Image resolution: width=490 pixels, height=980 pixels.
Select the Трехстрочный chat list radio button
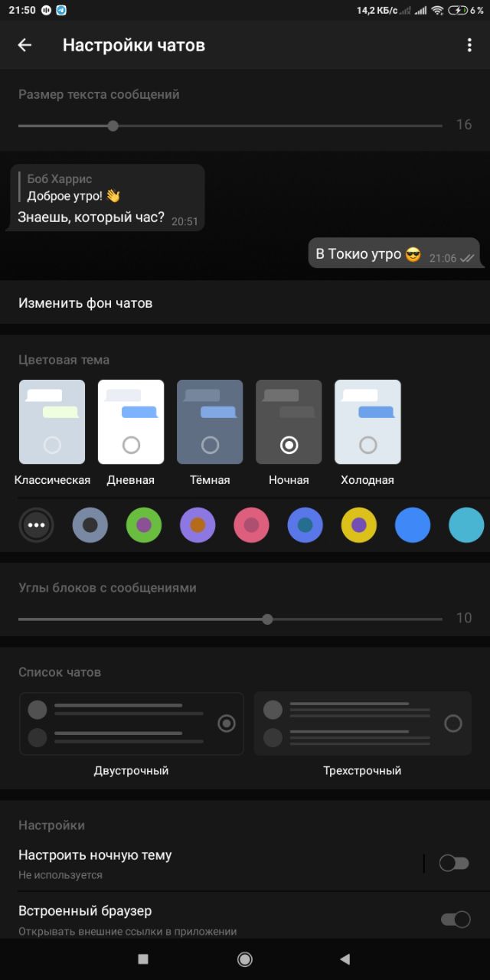tap(453, 724)
